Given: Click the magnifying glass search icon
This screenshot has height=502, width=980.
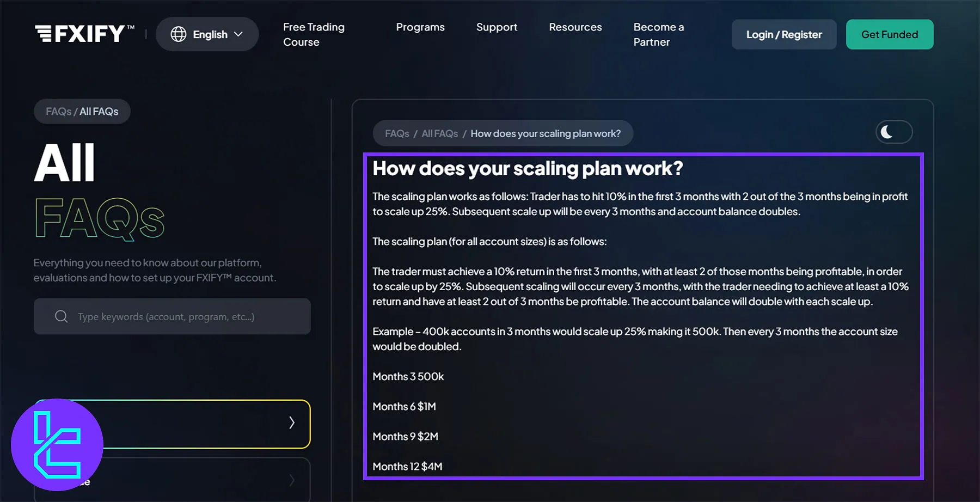Looking at the screenshot, I should tap(62, 316).
